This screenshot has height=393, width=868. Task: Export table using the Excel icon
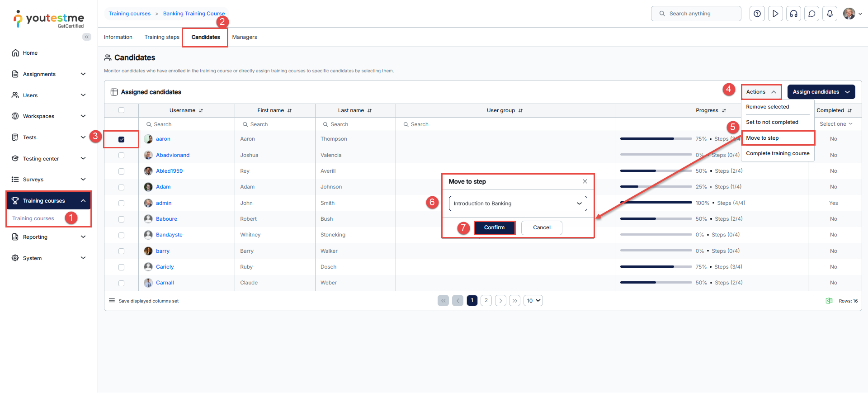click(x=829, y=301)
